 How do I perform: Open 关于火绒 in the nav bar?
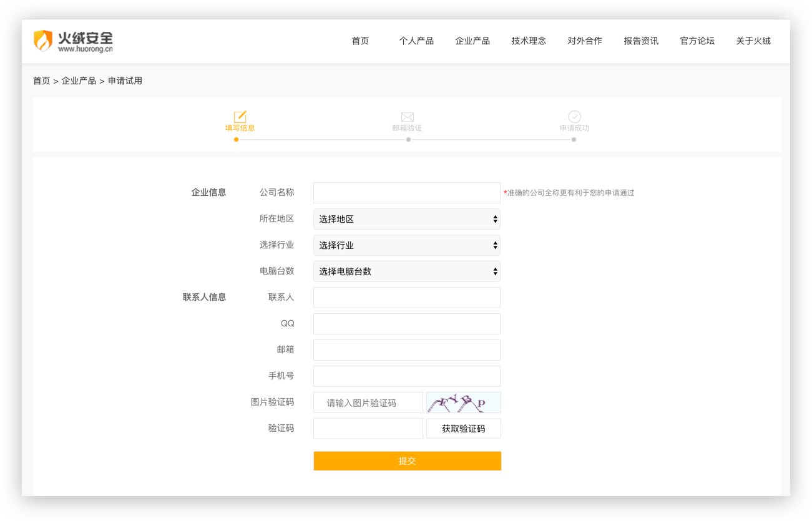coord(753,41)
